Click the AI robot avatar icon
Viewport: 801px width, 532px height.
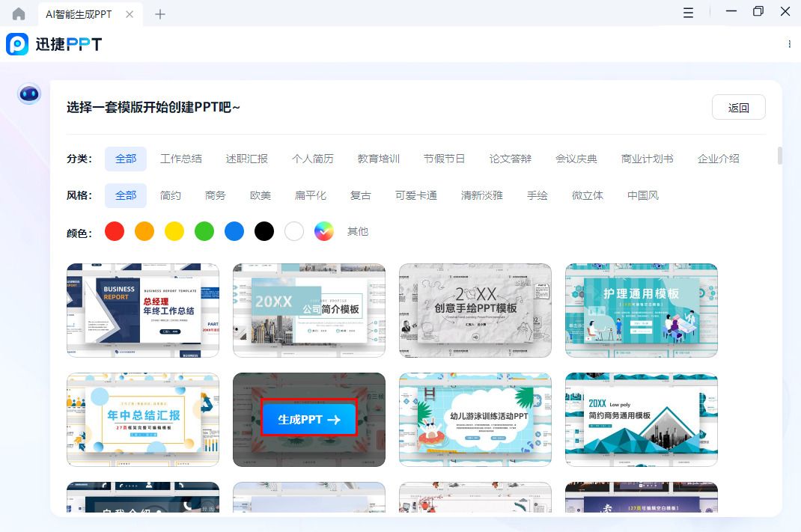pyautogui.click(x=29, y=94)
